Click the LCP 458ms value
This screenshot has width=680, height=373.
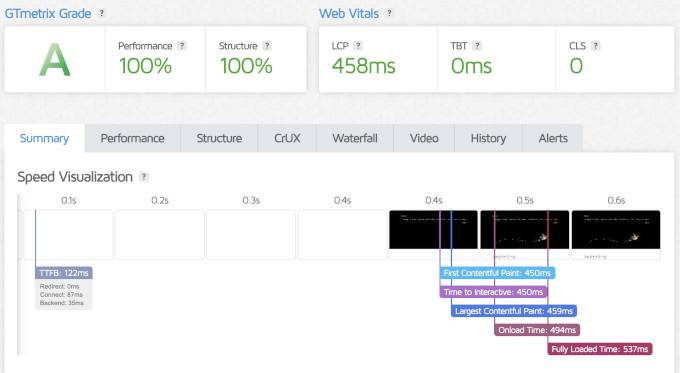(x=363, y=66)
